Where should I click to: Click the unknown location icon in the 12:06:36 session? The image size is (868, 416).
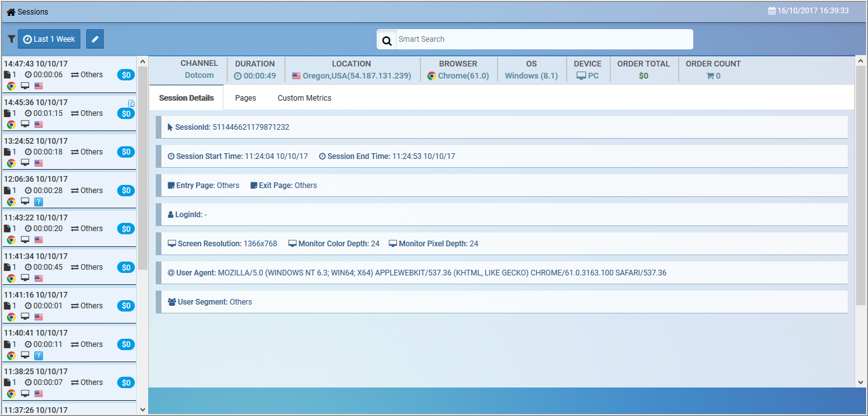pos(39,201)
